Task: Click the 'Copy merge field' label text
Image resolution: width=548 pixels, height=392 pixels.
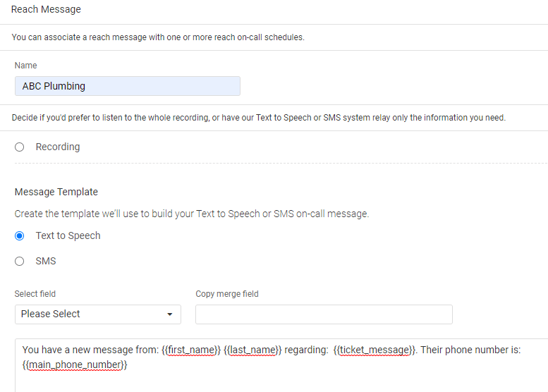Action: coord(227,293)
